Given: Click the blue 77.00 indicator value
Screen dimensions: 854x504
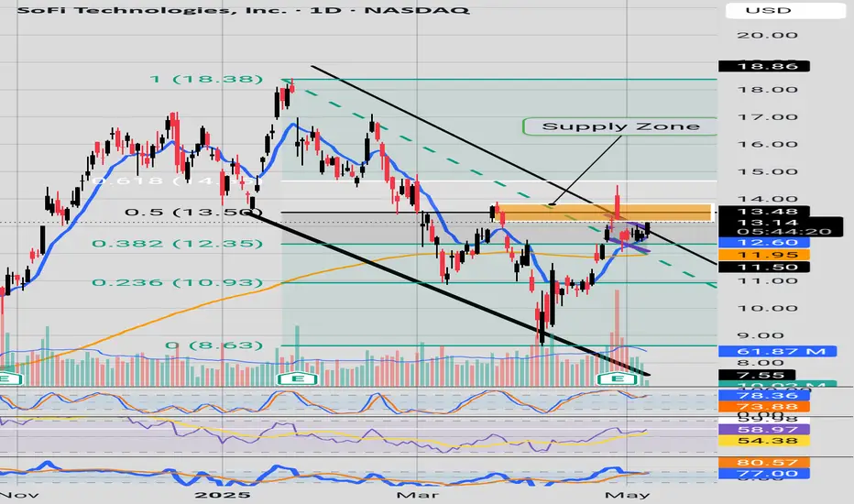Looking at the screenshot, I should (x=764, y=474).
